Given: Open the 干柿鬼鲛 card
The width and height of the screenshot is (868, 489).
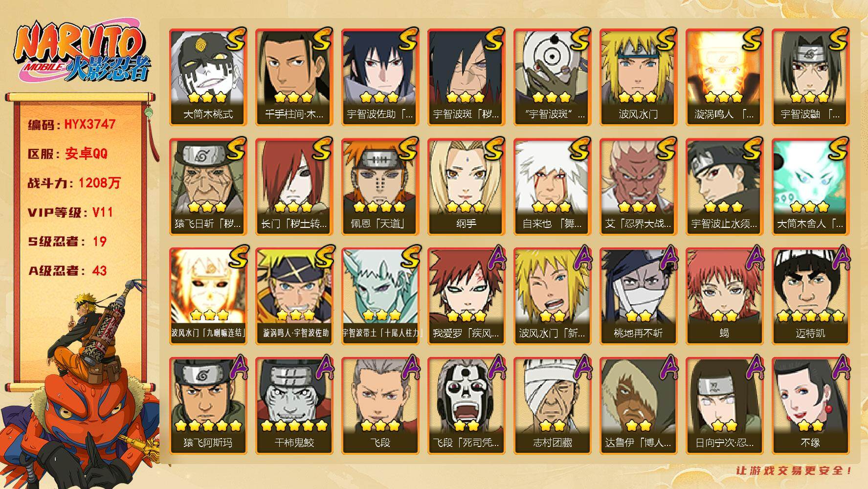Looking at the screenshot, I should tap(294, 405).
